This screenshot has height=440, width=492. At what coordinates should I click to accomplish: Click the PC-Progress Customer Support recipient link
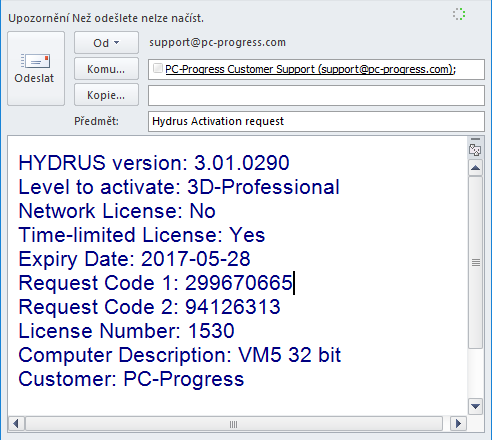pos(310,69)
